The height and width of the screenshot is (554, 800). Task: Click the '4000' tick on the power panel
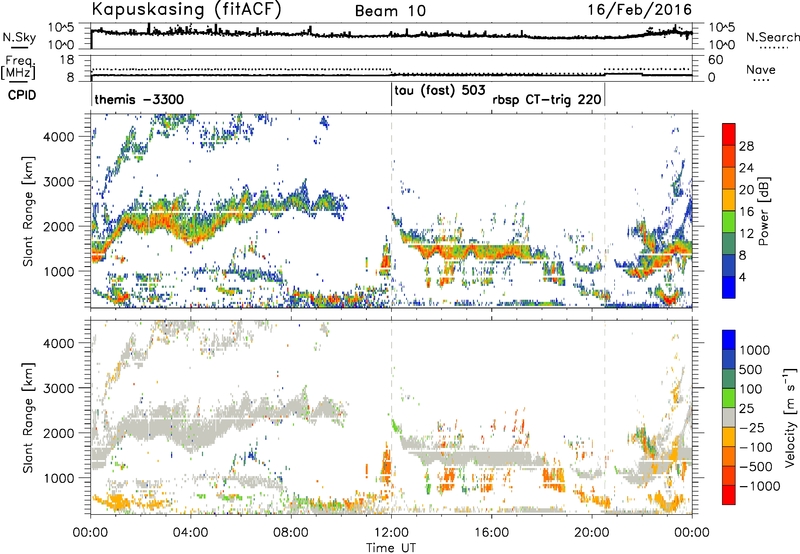click(59, 137)
